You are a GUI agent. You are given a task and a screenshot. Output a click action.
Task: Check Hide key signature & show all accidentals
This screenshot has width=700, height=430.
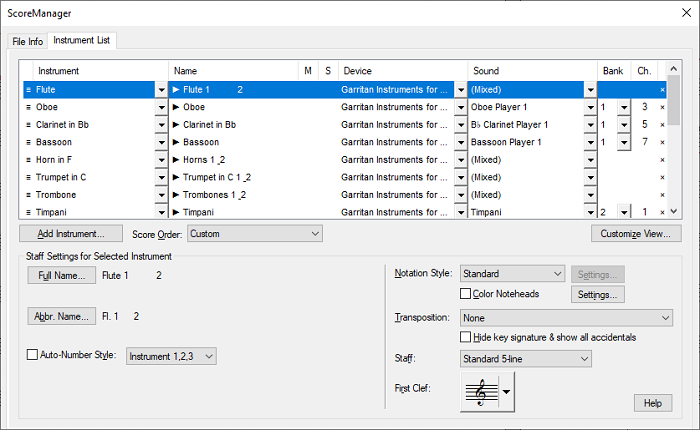[466, 337]
